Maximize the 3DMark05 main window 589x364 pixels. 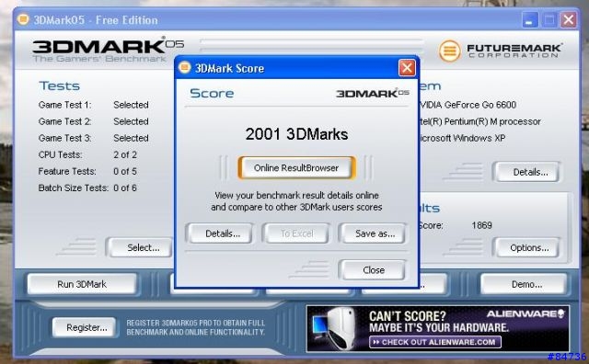pyautogui.click(x=549, y=19)
